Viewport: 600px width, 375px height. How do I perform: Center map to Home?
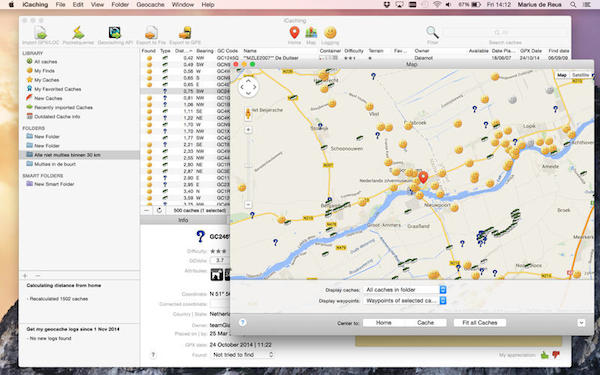coord(383,323)
